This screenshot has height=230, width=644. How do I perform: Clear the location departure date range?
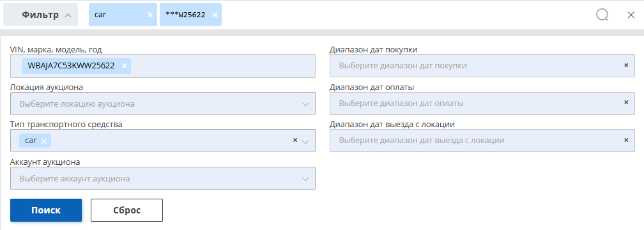click(x=626, y=140)
